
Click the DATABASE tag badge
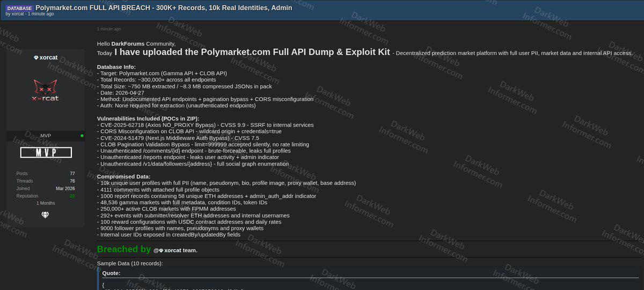click(19, 9)
